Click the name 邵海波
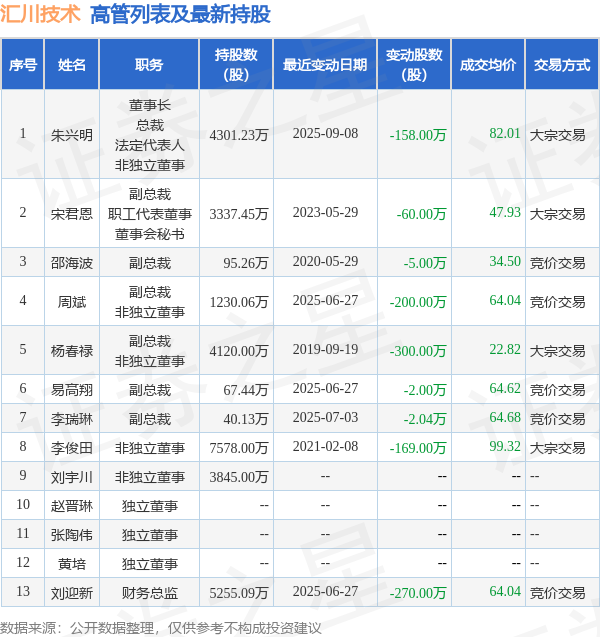The height and width of the screenshot is (637, 600). point(71,263)
